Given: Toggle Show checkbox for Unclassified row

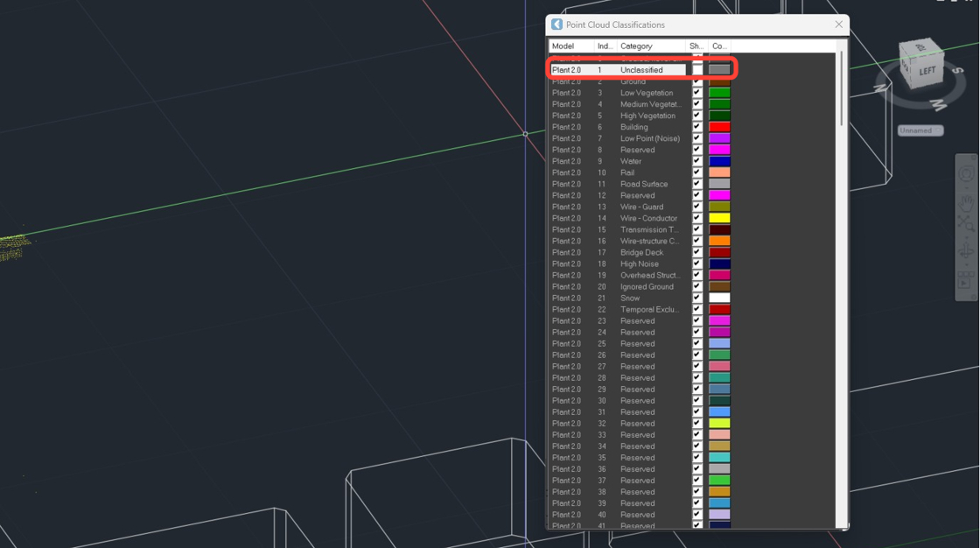Looking at the screenshot, I should click(x=696, y=69).
